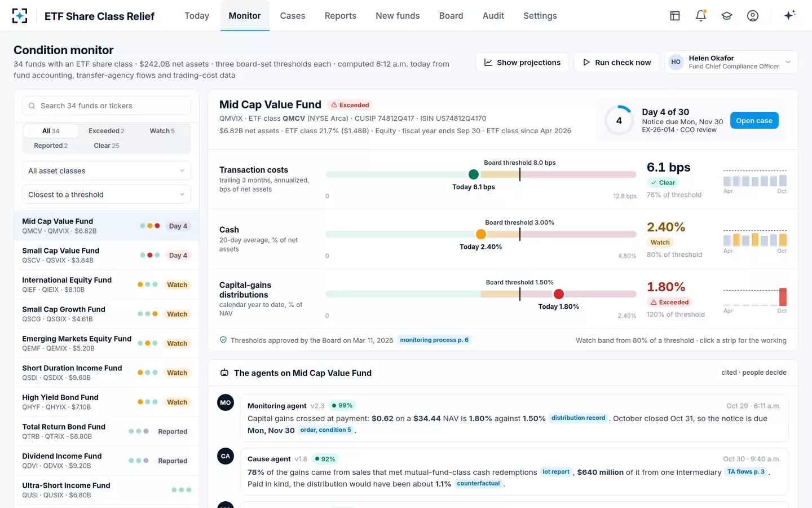The image size is (812, 508).
Task: Expand the All asset classes dropdown
Action: click(x=107, y=171)
